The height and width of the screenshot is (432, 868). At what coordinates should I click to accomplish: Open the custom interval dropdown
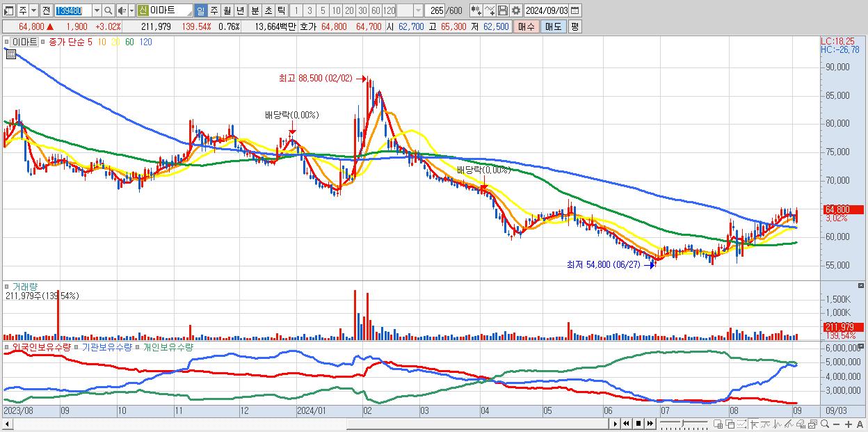point(418,11)
